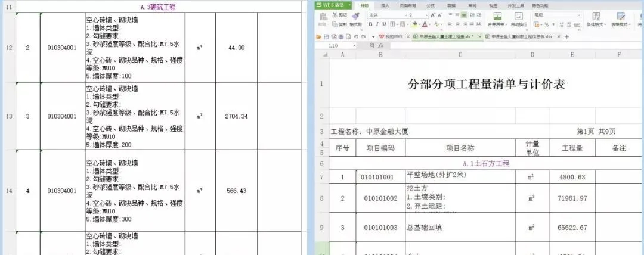Open the 特色功能 ribbon tab
This screenshot has width=644, height=255.
(x=540, y=5)
